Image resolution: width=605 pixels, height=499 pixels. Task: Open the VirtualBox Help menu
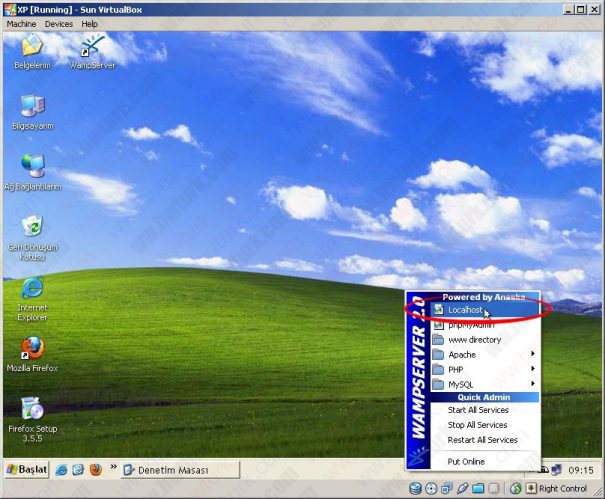pyautogui.click(x=89, y=24)
